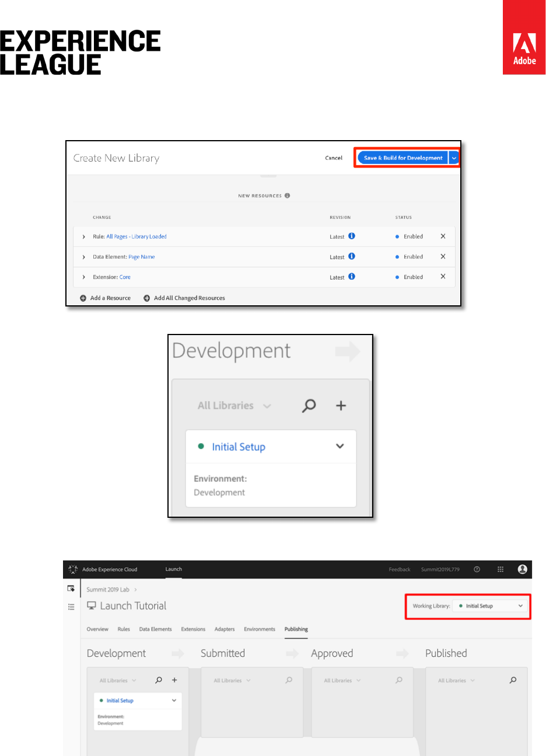Open the apps grid switcher icon

click(x=501, y=569)
